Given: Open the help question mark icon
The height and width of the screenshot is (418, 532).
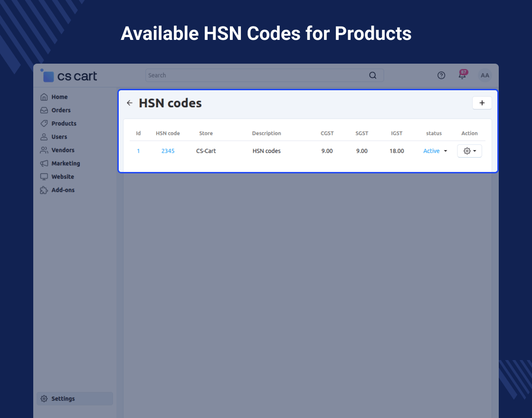Looking at the screenshot, I should [441, 76].
